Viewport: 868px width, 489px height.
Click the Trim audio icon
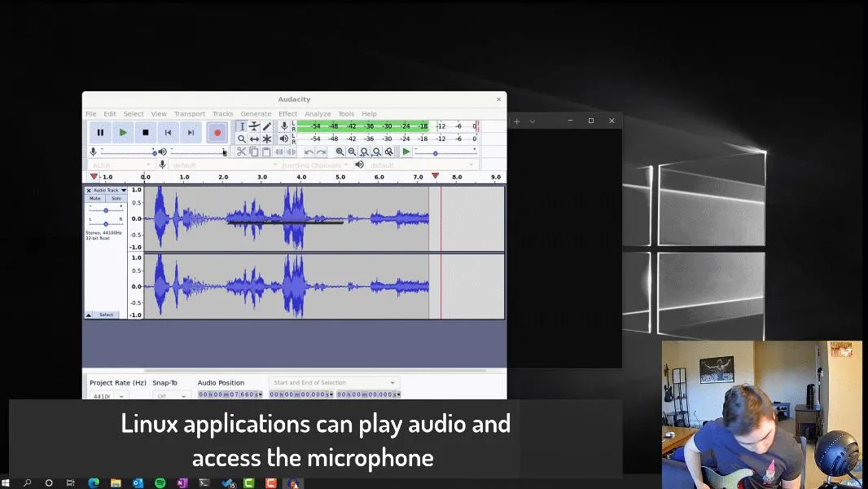tap(279, 152)
